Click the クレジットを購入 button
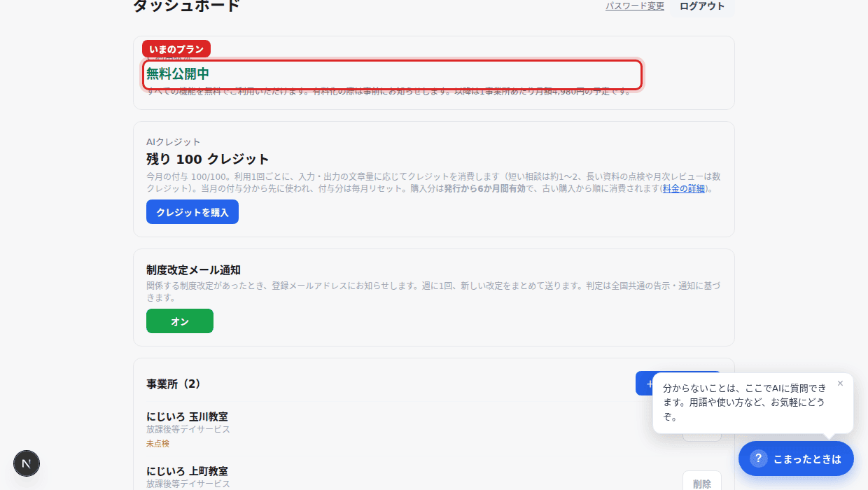The height and width of the screenshot is (490, 868). click(192, 212)
